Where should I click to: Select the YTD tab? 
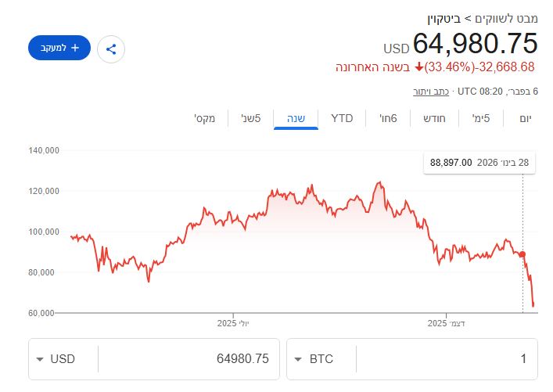[342, 118]
